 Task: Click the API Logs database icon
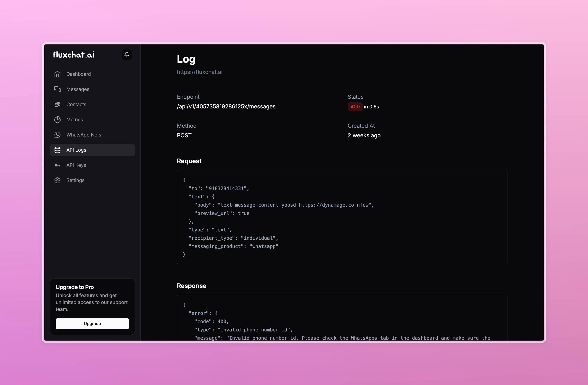coord(57,150)
